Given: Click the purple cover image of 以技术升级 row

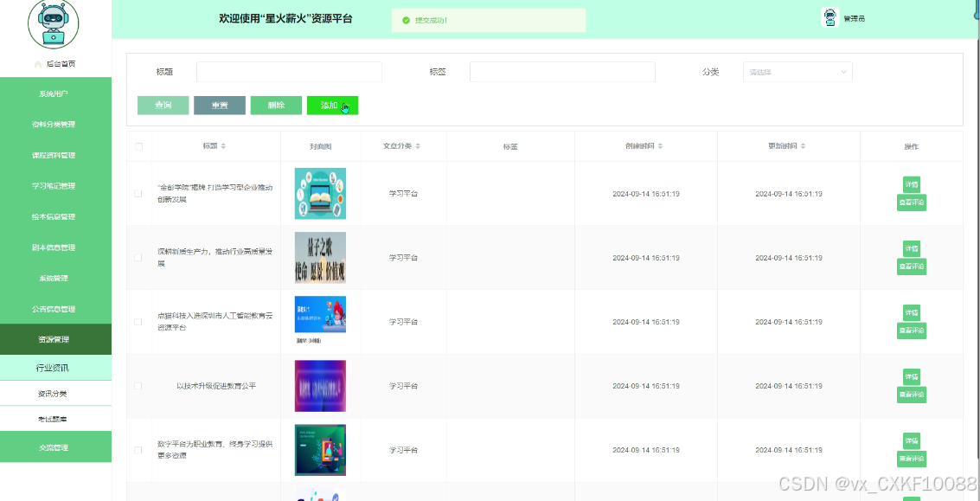Looking at the screenshot, I should (320, 386).
